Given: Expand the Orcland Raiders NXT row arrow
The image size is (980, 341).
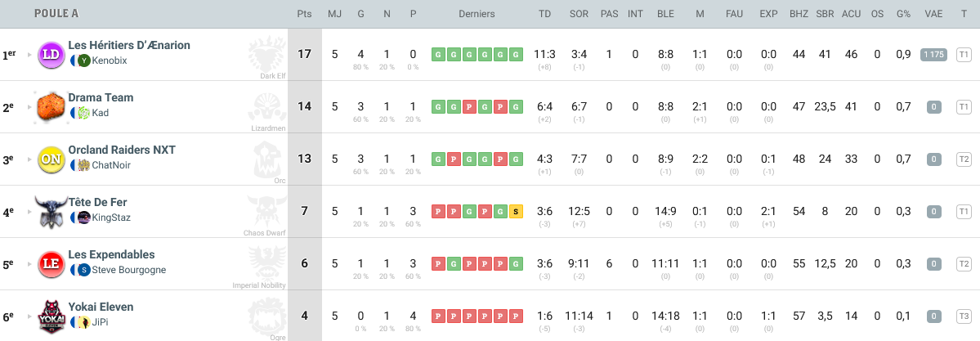Looking at the screenshot, I should click(29, 159).
